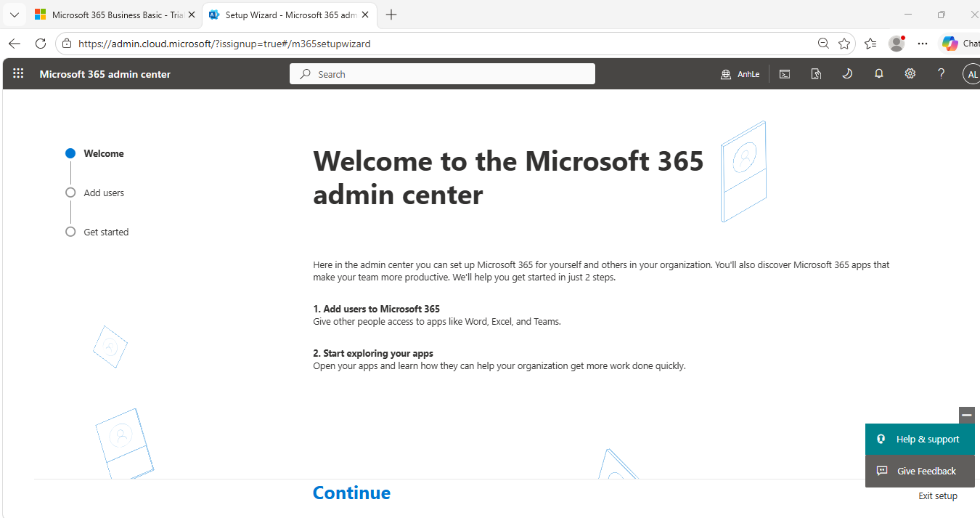Image resolution: width=980 pixels, height=518 pixels.
Task: Open Copilot Chat in browser toolbar
Action: 960,44
